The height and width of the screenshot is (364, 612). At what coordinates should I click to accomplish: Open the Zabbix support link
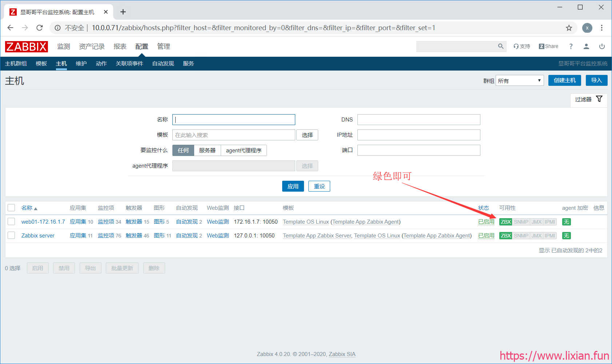(521, 46)
